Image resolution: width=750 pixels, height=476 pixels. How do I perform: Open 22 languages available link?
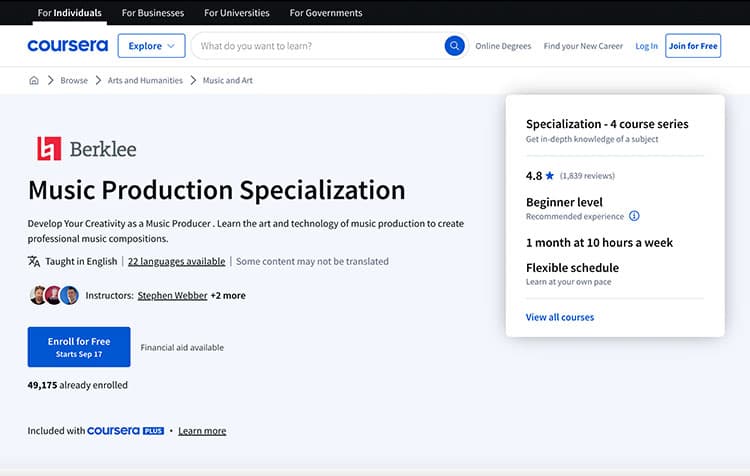(x=176, y=261)
